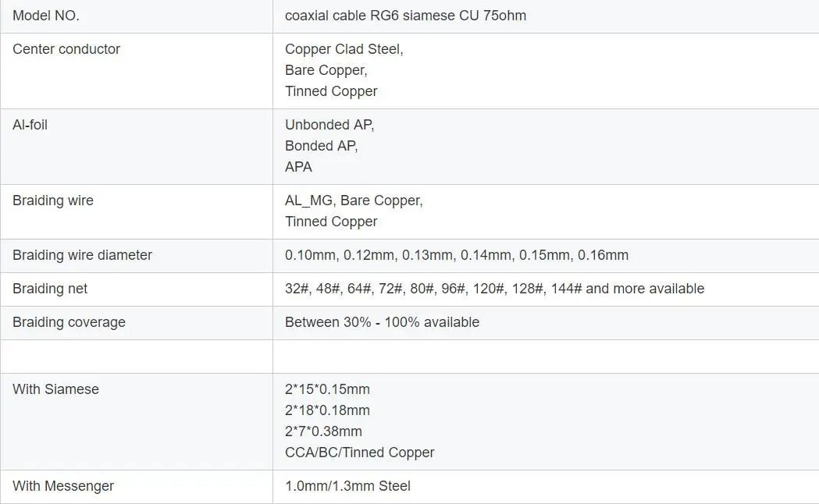Click the 'CCA/BC/Tinned Copper' value
The width and height of the screenshot is (819, 504).
(359, 453)
